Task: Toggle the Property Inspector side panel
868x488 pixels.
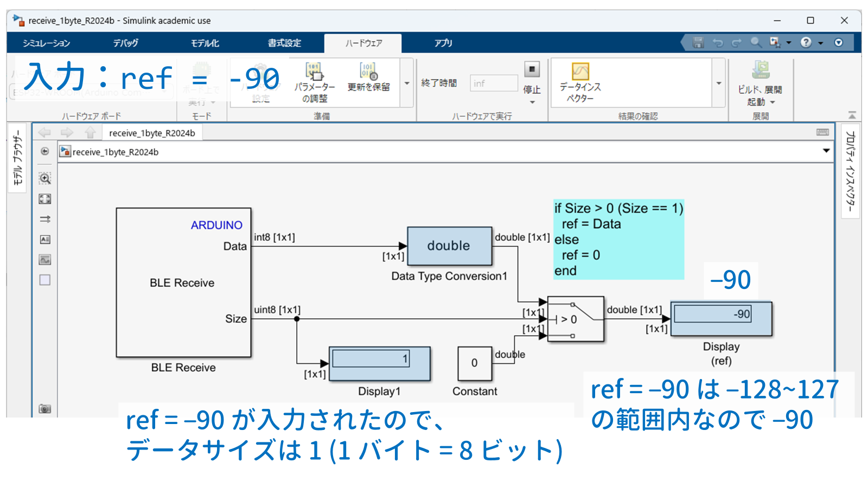Action: click(850, 171)
